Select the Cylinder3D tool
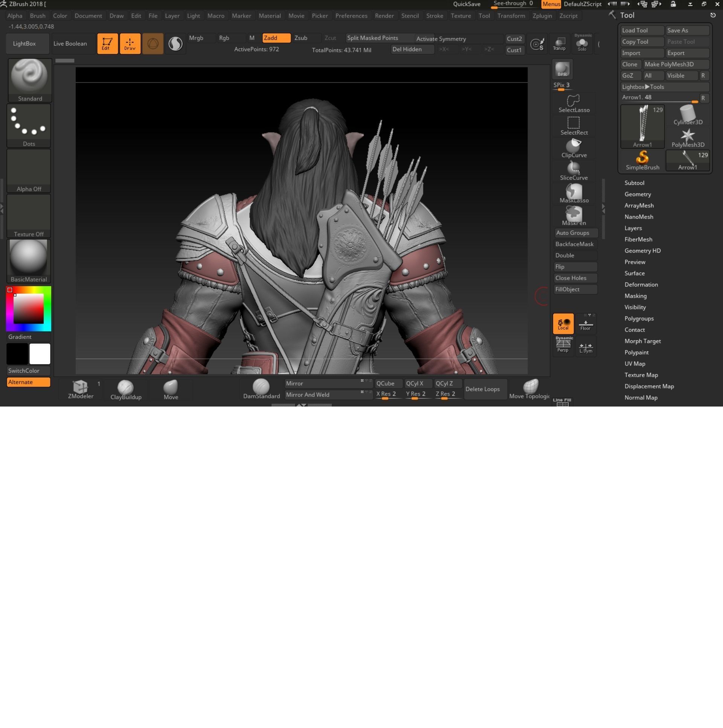Viewport: 723px width, 728px height. (x=688, y=115)
